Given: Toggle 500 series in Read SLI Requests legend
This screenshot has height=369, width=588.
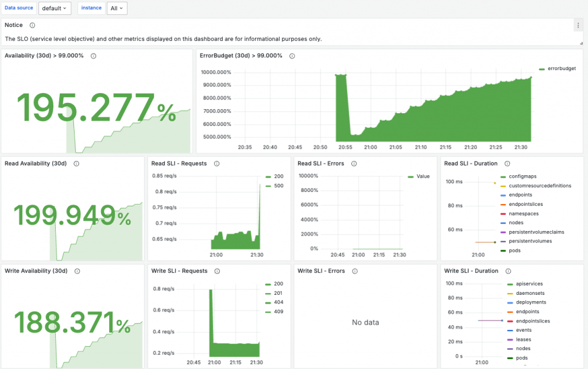Looking at the screenshot, I should pos(278,186).
